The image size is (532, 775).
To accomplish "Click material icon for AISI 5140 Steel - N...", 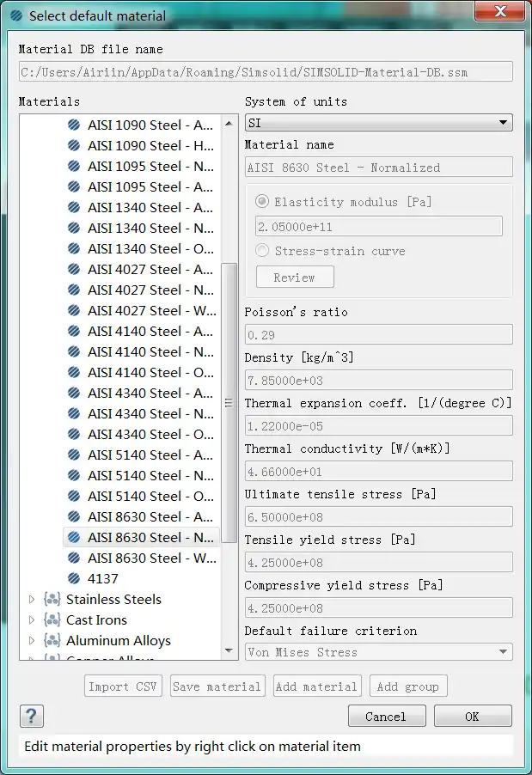I will tap(74, 475).
